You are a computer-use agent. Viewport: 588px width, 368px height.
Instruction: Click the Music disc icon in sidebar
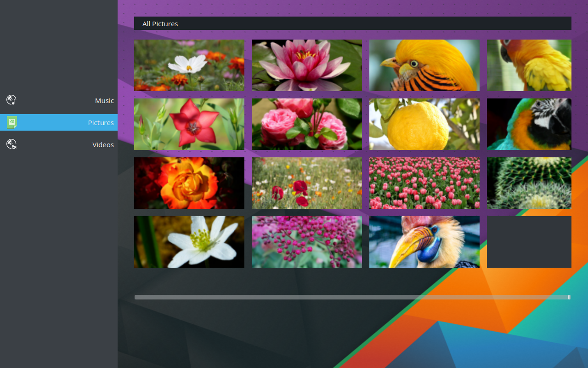pyautogui.click(x=11, y=100)
